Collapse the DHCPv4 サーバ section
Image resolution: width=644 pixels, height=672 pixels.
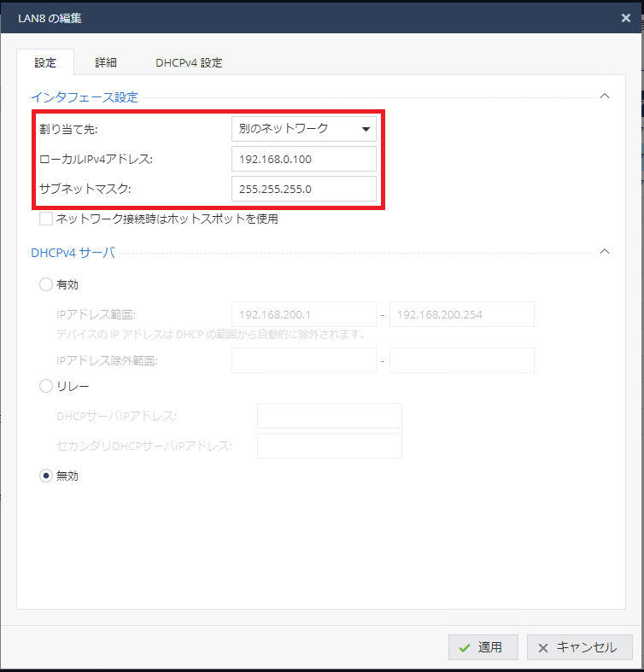click(605, 252)
